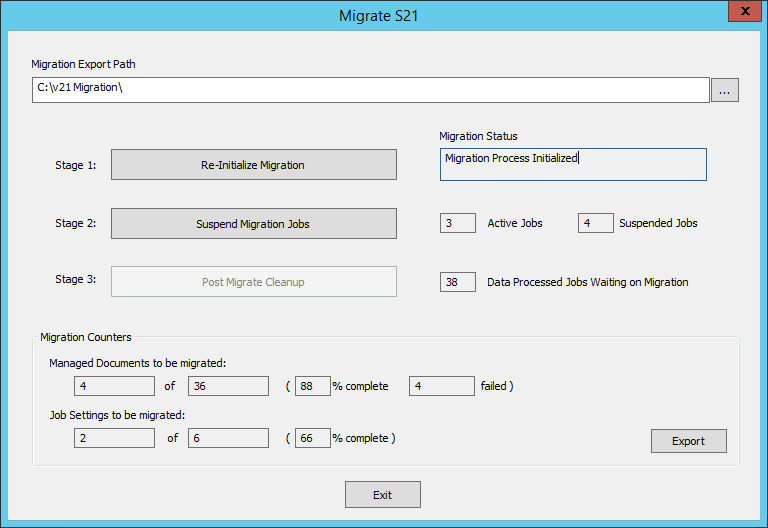Close the Migrate S21 window
The image size is (768, 528).
[742, 12]
